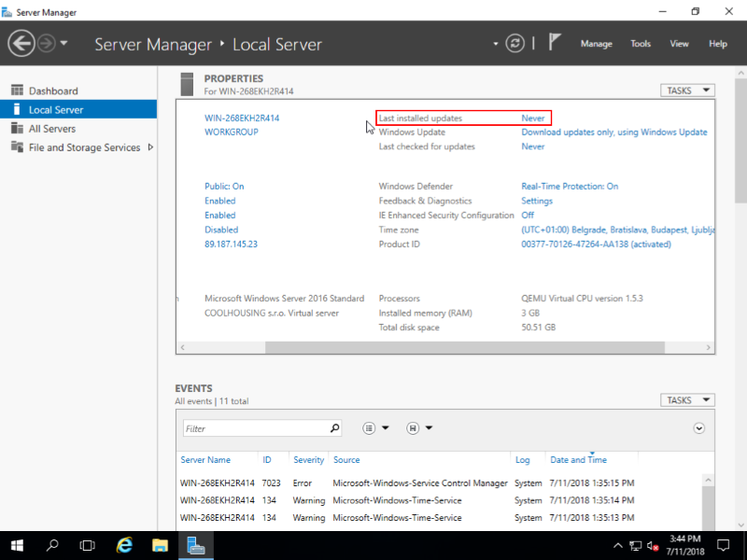Click the Server Manager taskbar icon
The width and height of the screenshot is (747, 560).
pos(196,545)
